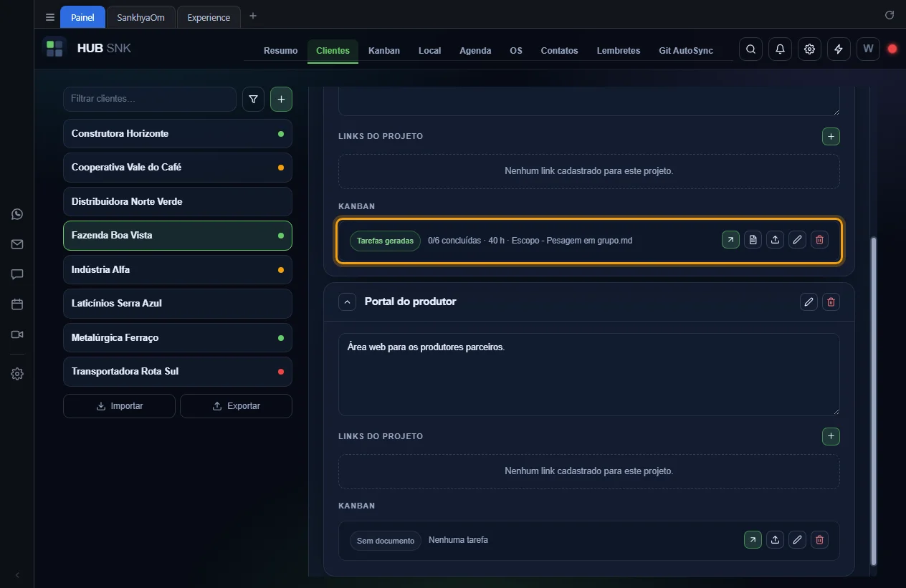The height and width of the screenshot is (588, 906).
Task: Click the red status indicator in header
Action: click(892, 49)
